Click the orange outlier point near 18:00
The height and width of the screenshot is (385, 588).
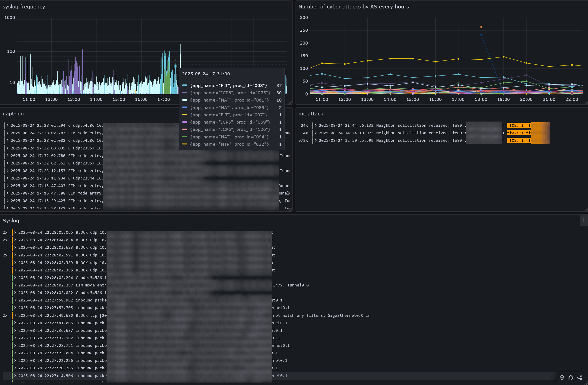pos(481,27)
